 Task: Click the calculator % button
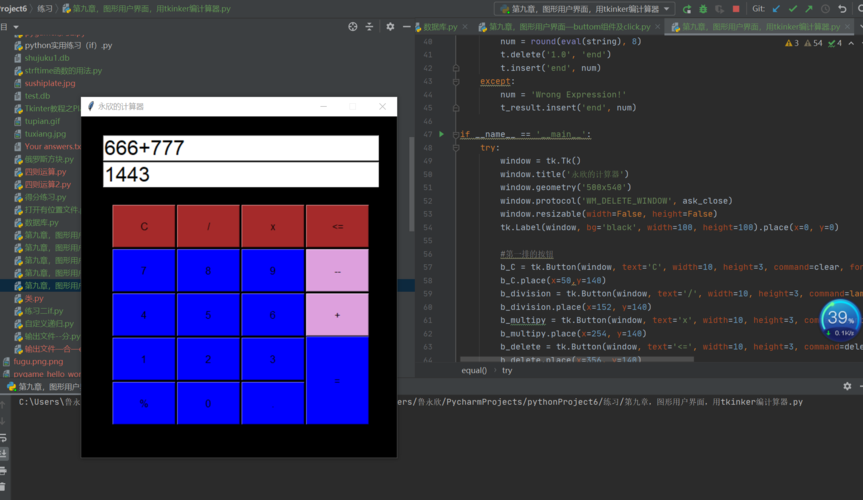(x=144, y=403)
